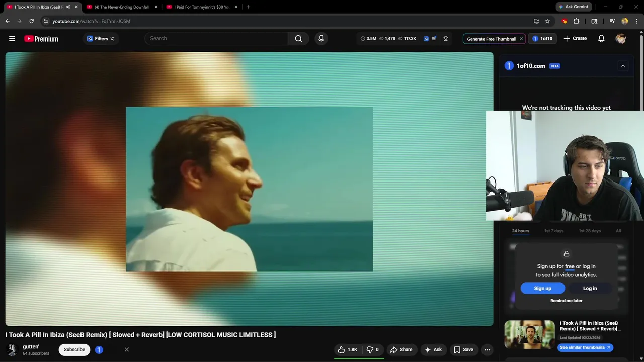Open the Filters extension button
Screen dimensions: 644x362
click(101, 39)
